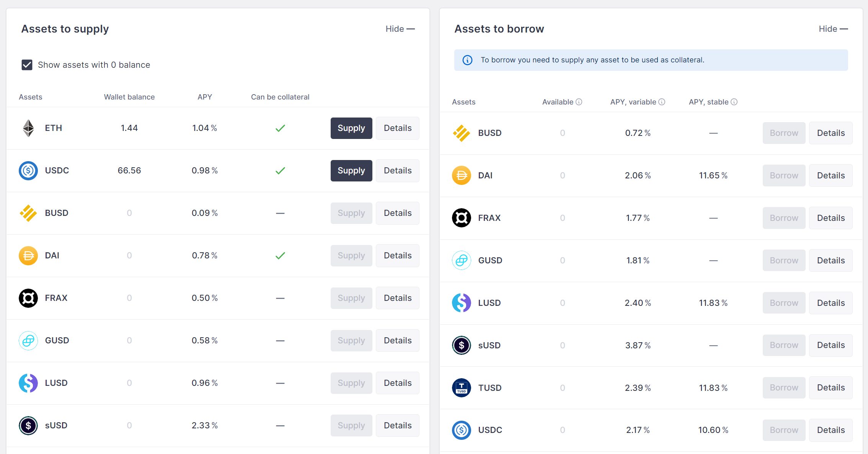Screen dimensions: 868x454
Task: View Details for LUSD in borrow list
Action: [831, 303]
